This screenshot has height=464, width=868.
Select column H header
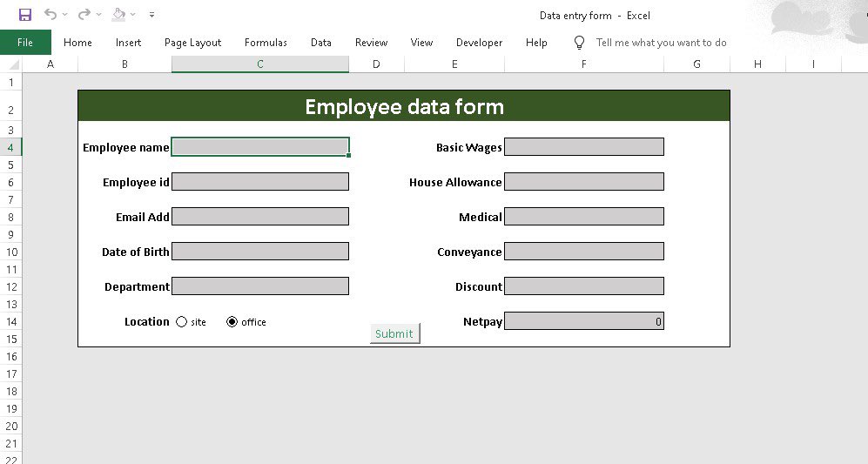point(757,64)
